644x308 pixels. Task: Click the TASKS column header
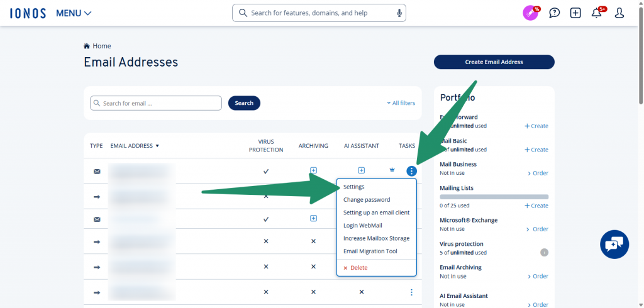[407, 146]
